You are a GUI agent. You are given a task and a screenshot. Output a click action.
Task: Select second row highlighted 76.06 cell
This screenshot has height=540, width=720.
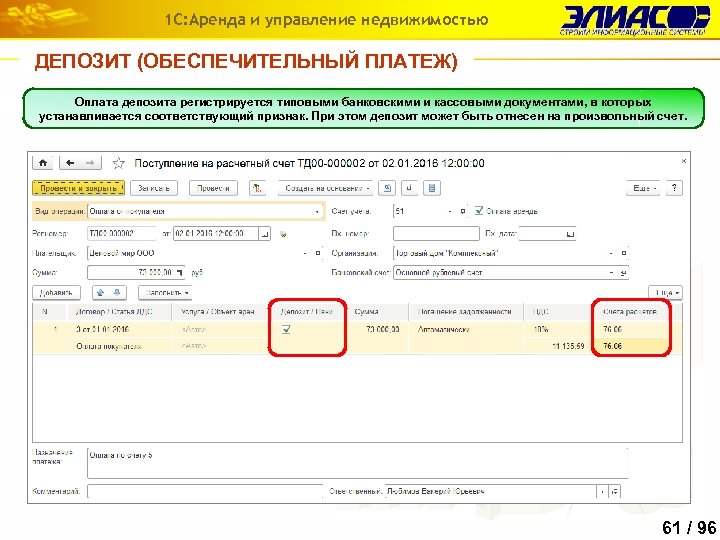(630, 346)
